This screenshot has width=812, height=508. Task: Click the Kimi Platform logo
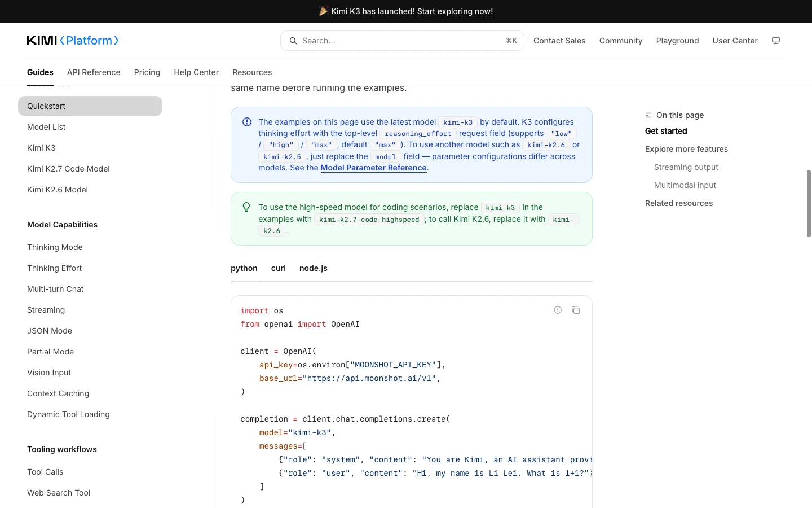click(73, 41)
